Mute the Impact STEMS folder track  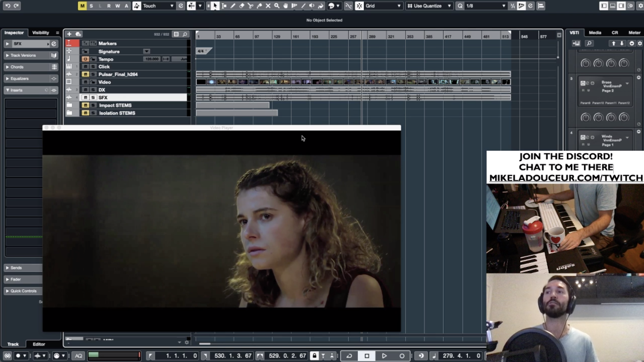click(86, 105)
